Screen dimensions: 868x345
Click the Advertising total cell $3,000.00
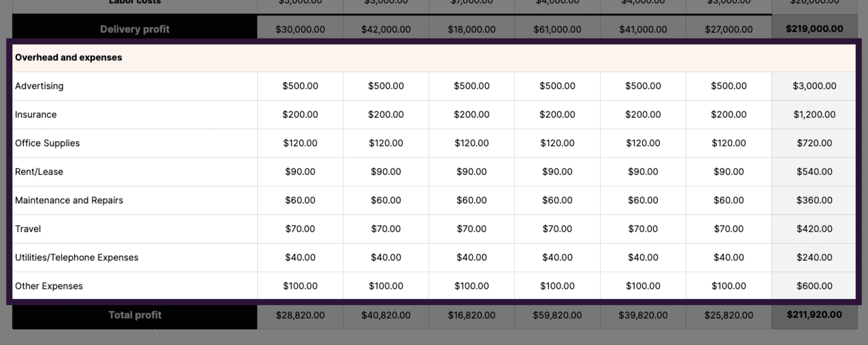click(814, 86)
